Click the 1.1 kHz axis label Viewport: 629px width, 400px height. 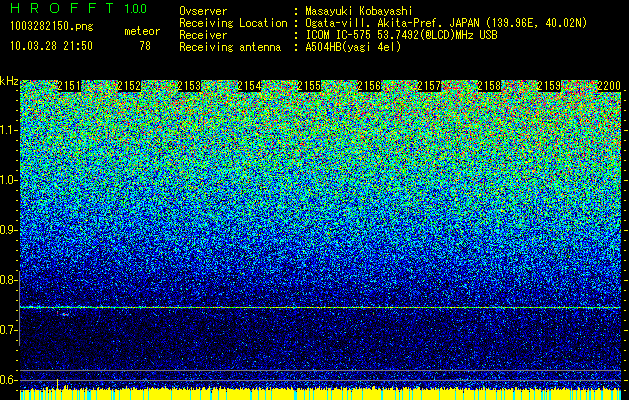7,130
